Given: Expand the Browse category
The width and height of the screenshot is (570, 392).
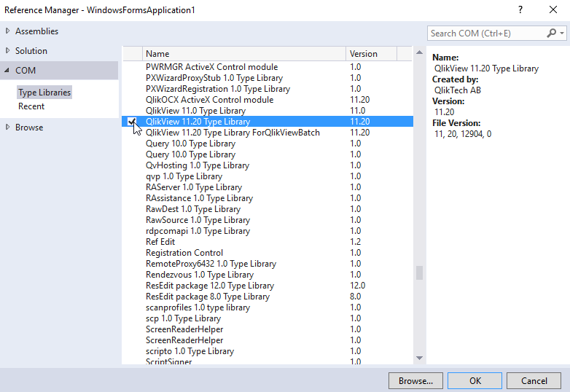Looking at the screenshot, I should (7, 128).
